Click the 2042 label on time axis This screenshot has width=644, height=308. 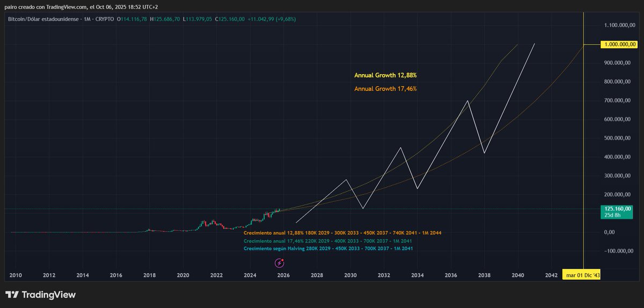click(551, 275)
